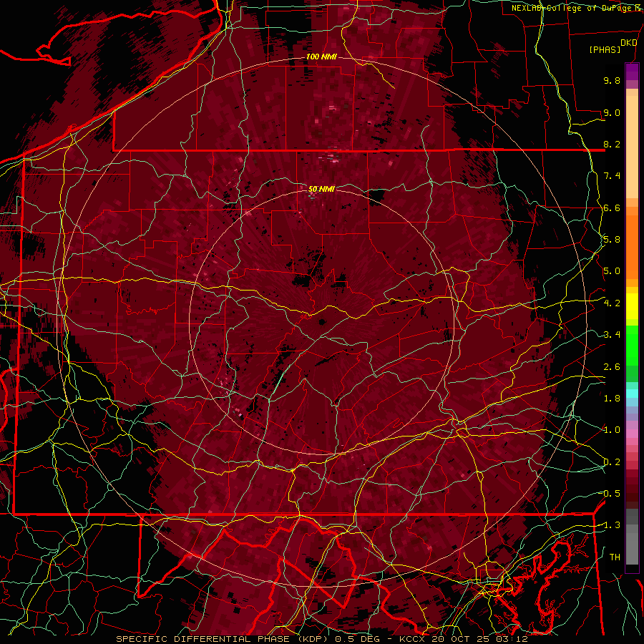
Task: Click the KCCX radar station identifier
Action: click(411, 639)
